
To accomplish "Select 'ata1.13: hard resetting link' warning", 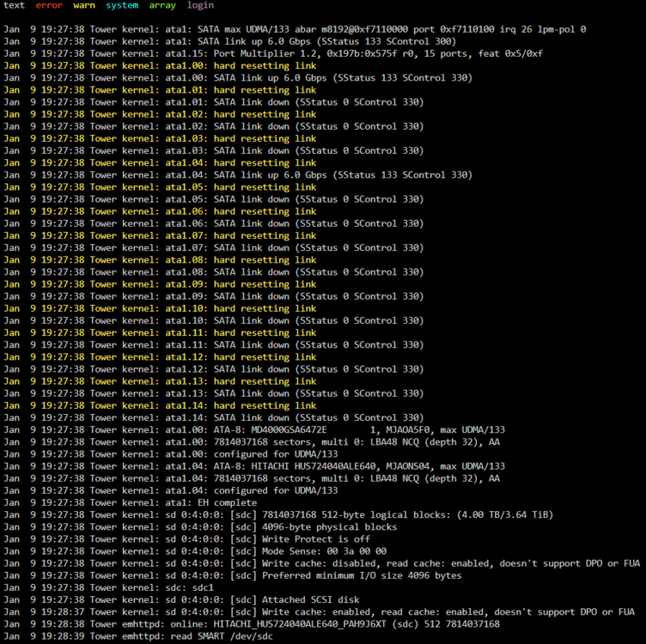I will 160,381.
